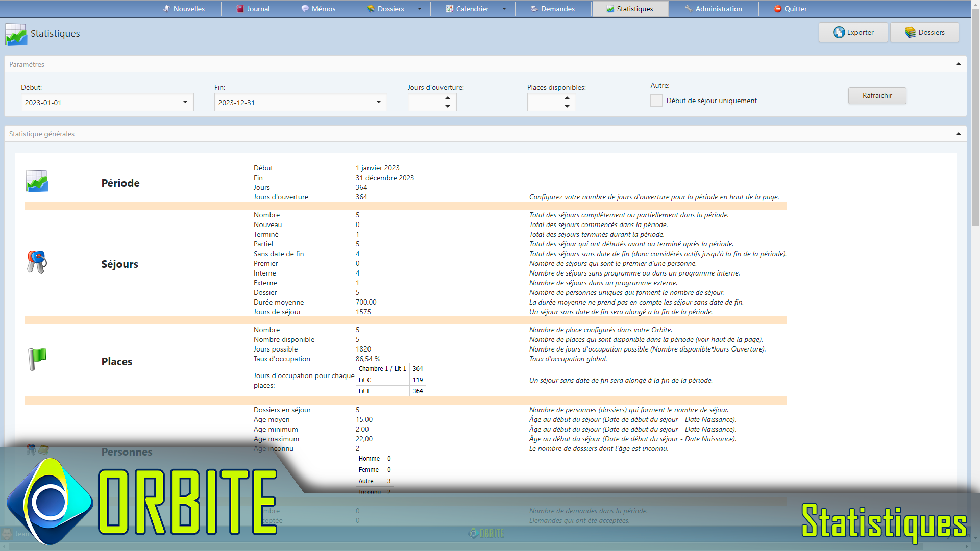This screenshot has width=980, height=551.
Task: Click the Lit E occupation row
Action: coord(390,391)
